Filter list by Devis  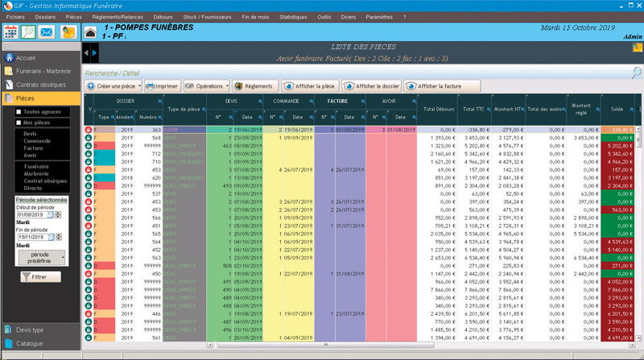click(x=30, y=134)
